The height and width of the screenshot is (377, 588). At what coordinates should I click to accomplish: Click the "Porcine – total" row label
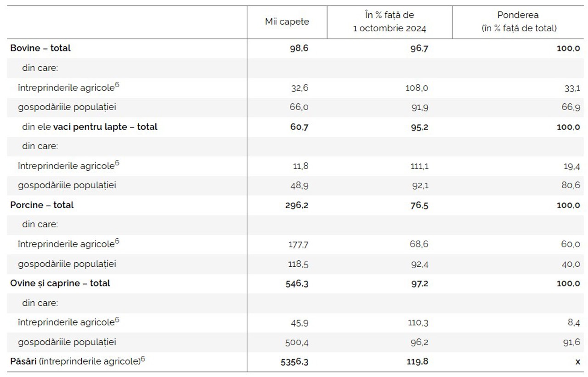click(42, 205)
